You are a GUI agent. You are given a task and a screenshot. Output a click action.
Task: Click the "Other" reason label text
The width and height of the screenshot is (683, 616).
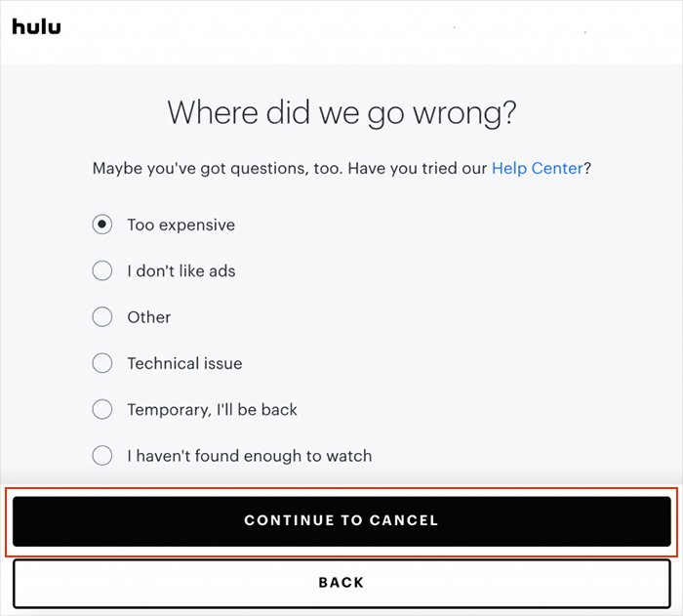(x=148, y=316)
